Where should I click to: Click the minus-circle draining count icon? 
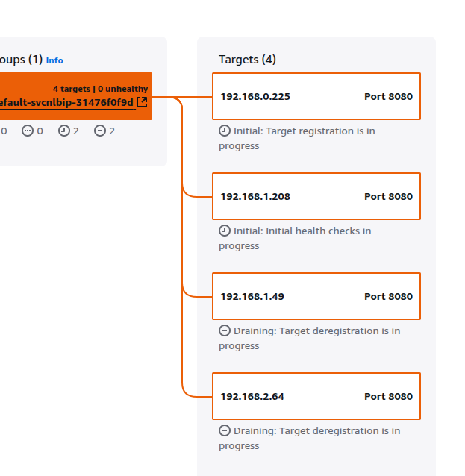pos(100,131)
